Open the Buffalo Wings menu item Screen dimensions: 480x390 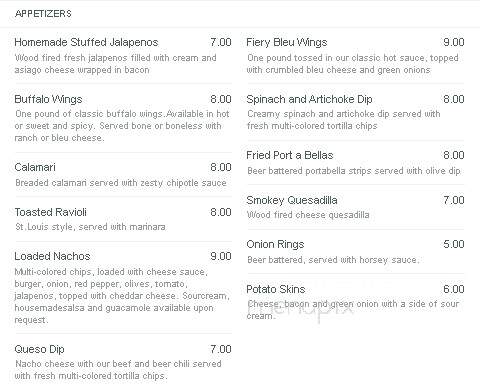(48, 99)
